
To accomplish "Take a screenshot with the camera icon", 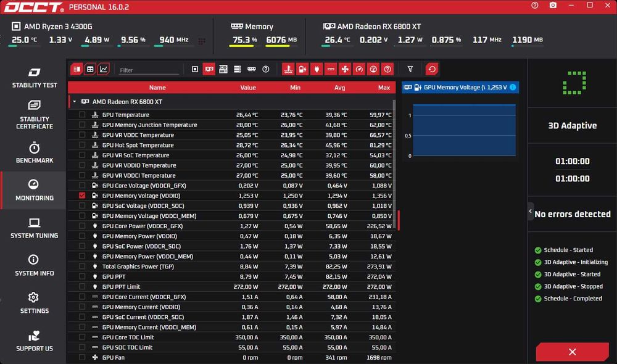I will [x=553, y=6].
